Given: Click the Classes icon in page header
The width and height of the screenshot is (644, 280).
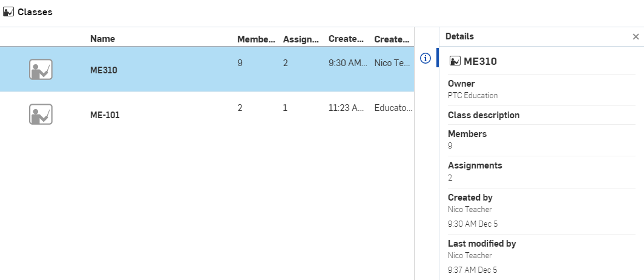Looking at the screenshot, I should pos(8,12).
